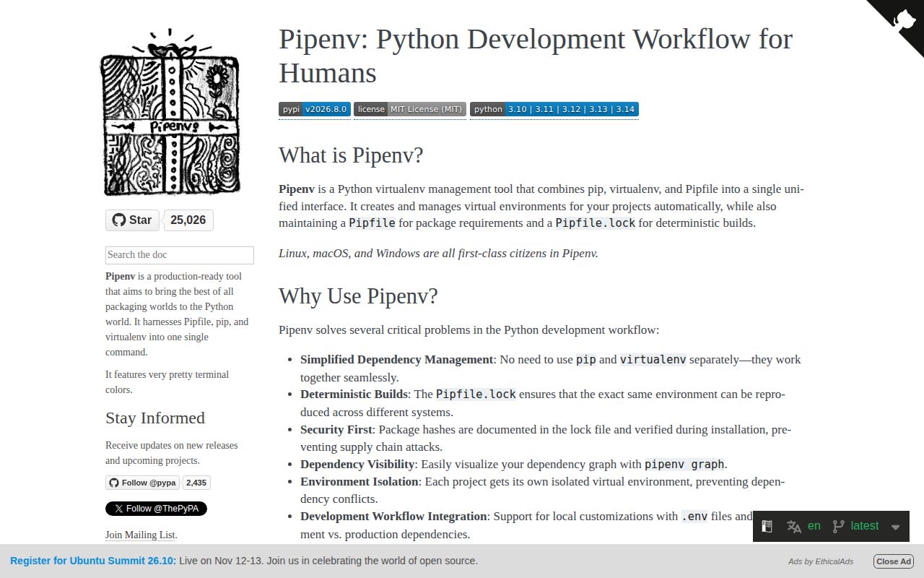Image resolution: width=924 pixels, height=578 pixels.
Task: Click the italic 'Linux, macOS, and Windows' sentence
Action: [439, 254]
